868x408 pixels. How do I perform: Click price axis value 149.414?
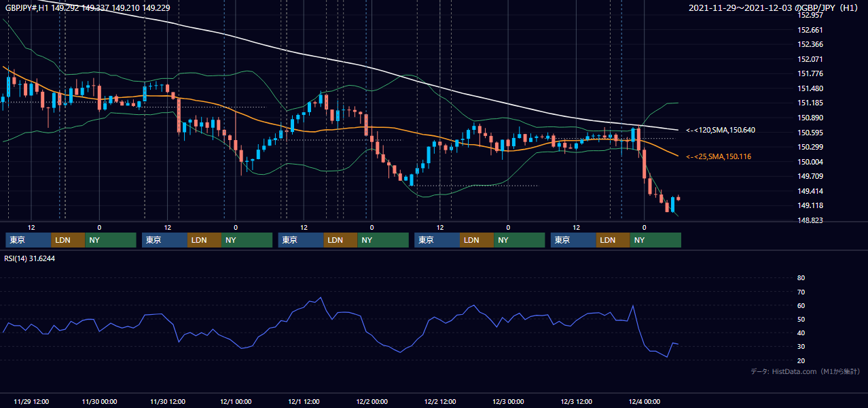coord(810,191)
